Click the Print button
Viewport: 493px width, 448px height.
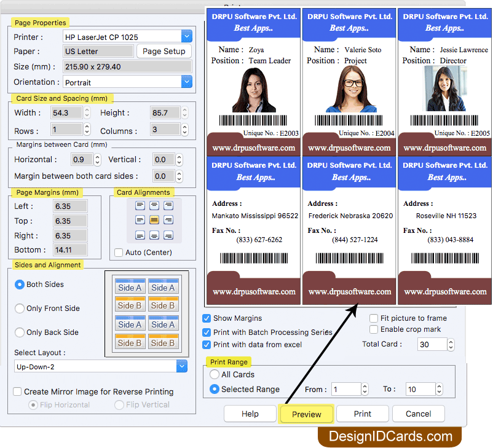(362, 414)
